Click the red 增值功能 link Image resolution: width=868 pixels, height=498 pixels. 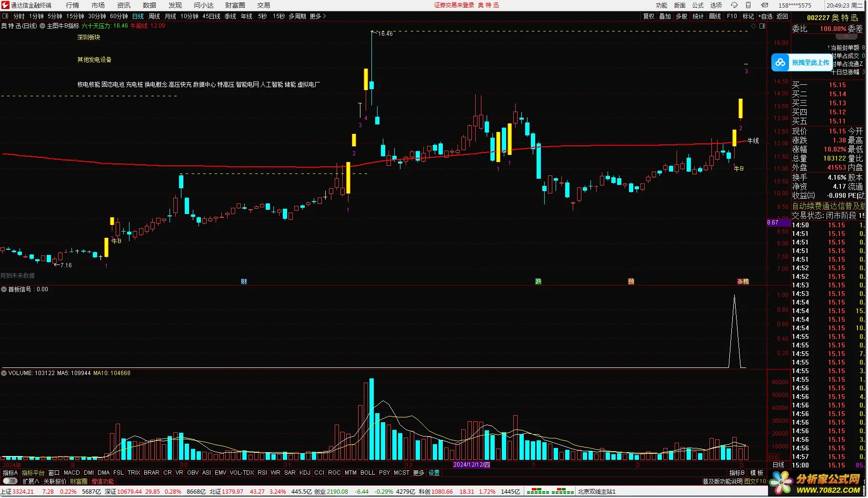tap(103, 482)
